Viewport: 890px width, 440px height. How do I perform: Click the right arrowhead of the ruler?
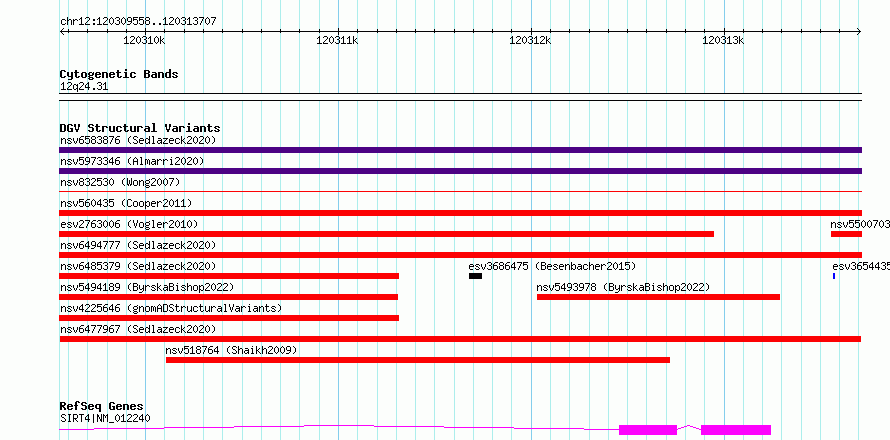tap(859, 31)
